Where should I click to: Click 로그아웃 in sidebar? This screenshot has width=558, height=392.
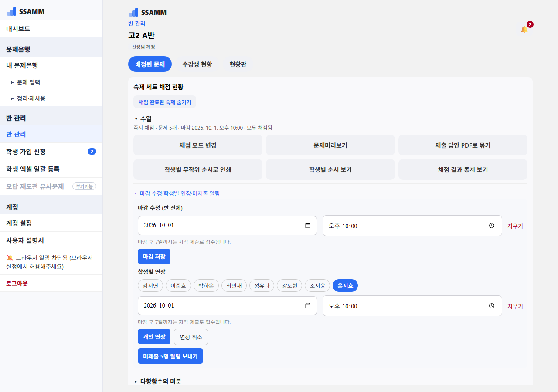pos(51,283)
